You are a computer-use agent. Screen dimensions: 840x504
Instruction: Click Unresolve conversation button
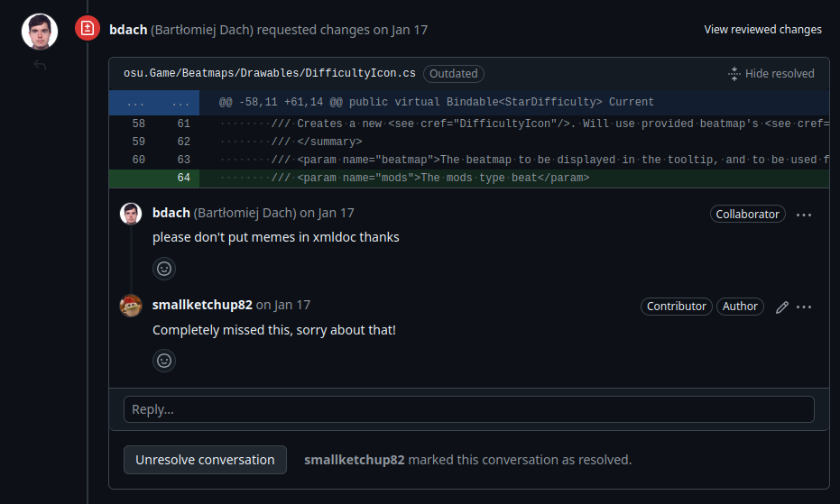[205, 460]
